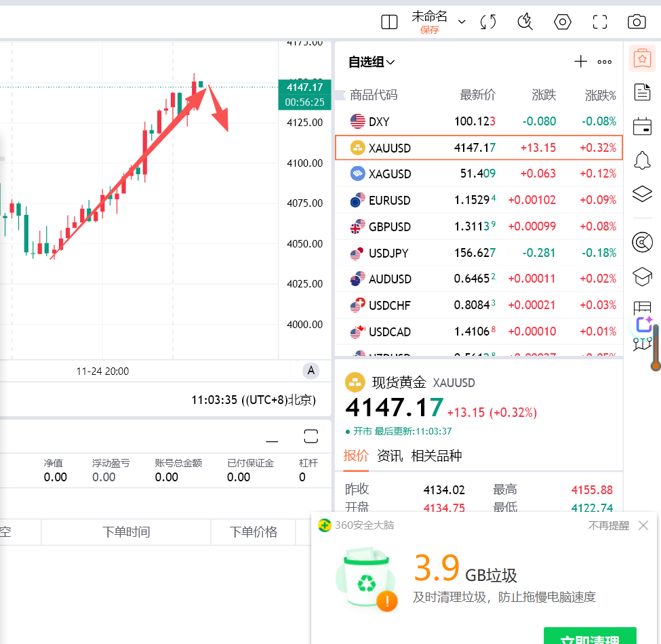Open chart settings via the gear icon

[x=562, y=22]
